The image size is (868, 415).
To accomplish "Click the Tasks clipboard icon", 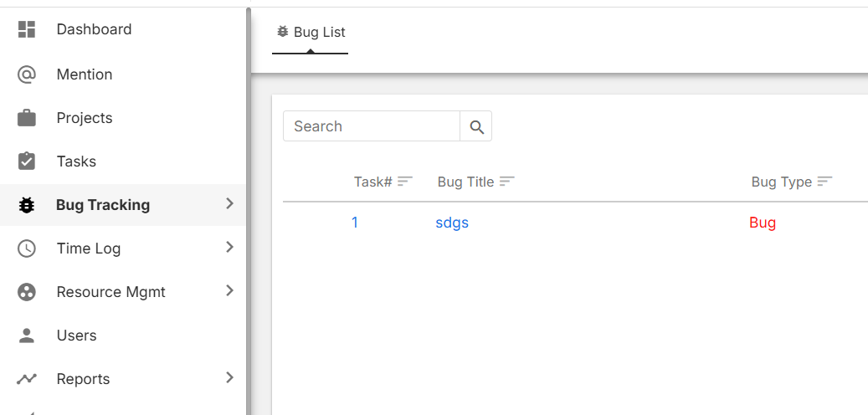I will [x=27, y=161].
